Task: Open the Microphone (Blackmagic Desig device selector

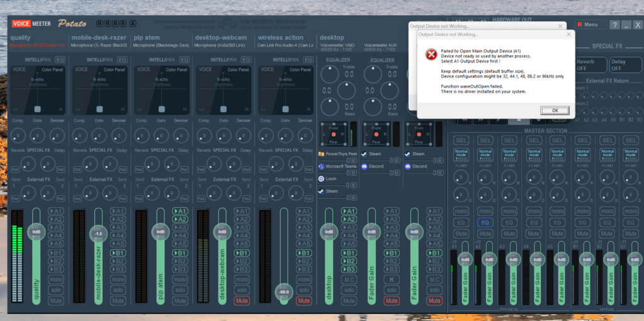Action: click(x=161, y=45)
